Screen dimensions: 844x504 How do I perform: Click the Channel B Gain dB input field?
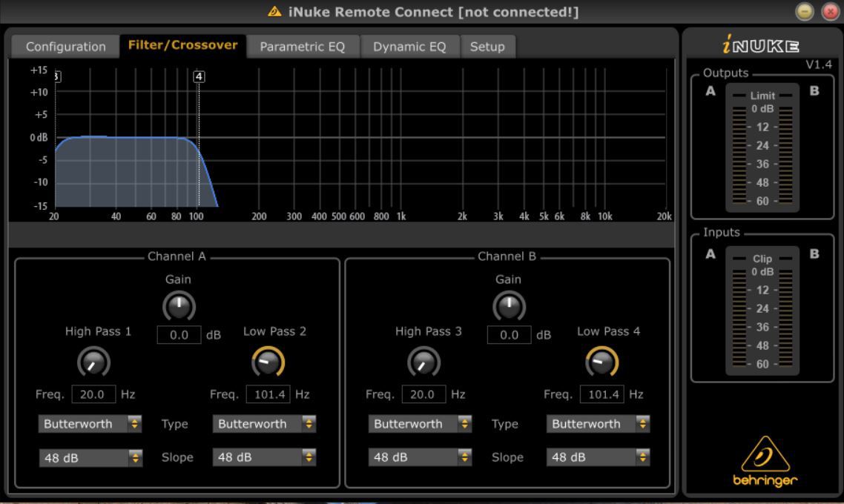click(509, 335)
